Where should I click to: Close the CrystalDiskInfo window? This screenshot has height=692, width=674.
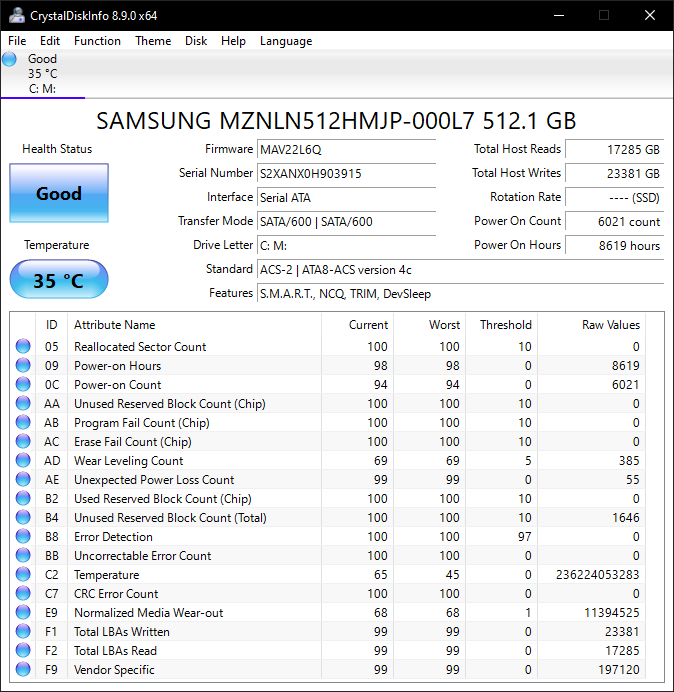pyautogui.click(x=650, y=15)
